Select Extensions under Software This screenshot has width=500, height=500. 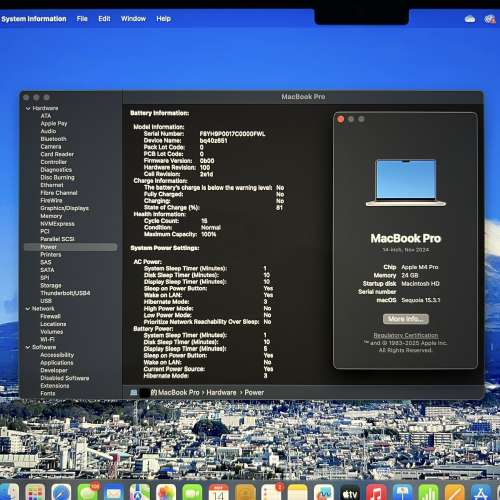(55, 386)
